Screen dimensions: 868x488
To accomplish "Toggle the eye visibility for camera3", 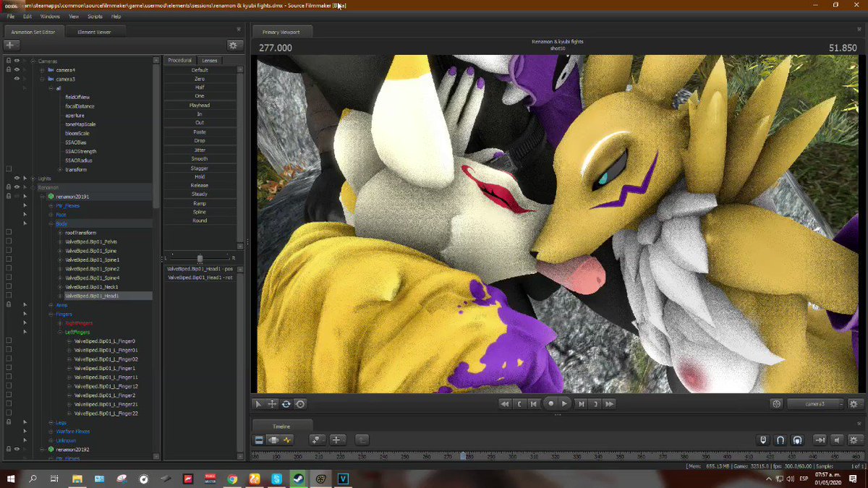I will point(17,79).
